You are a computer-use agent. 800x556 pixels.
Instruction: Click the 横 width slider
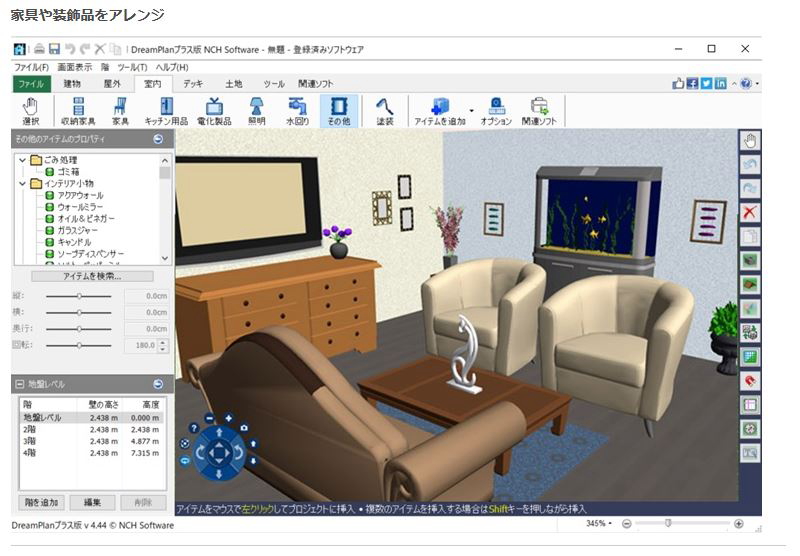79,312
